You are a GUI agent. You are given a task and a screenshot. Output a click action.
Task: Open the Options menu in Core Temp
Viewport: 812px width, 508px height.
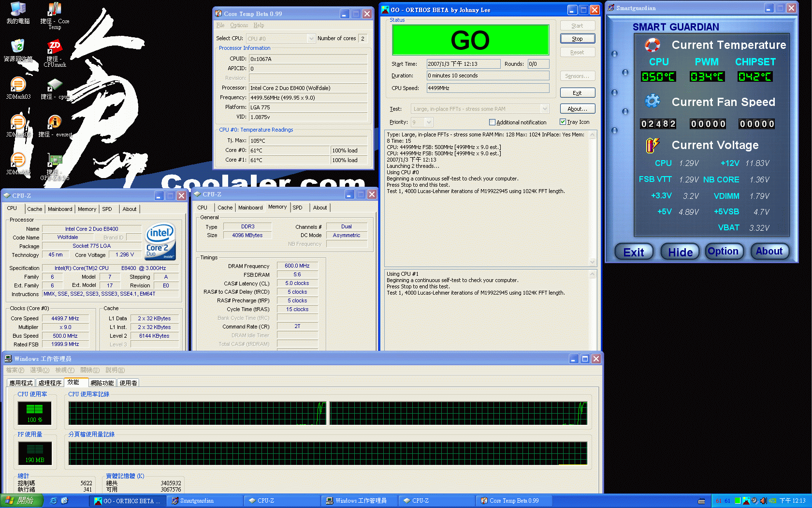click(239, 25)
